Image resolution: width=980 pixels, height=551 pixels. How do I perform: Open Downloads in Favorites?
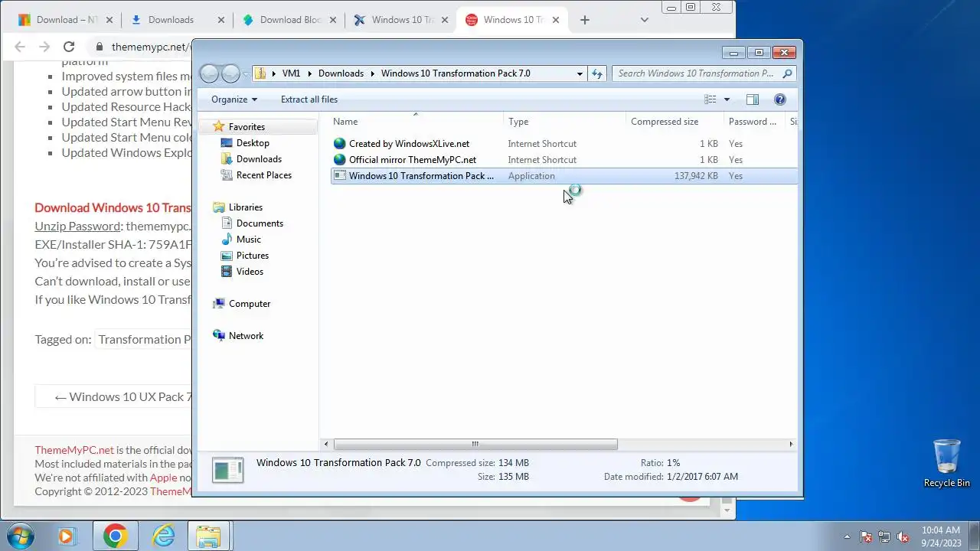tap(259, 159)
